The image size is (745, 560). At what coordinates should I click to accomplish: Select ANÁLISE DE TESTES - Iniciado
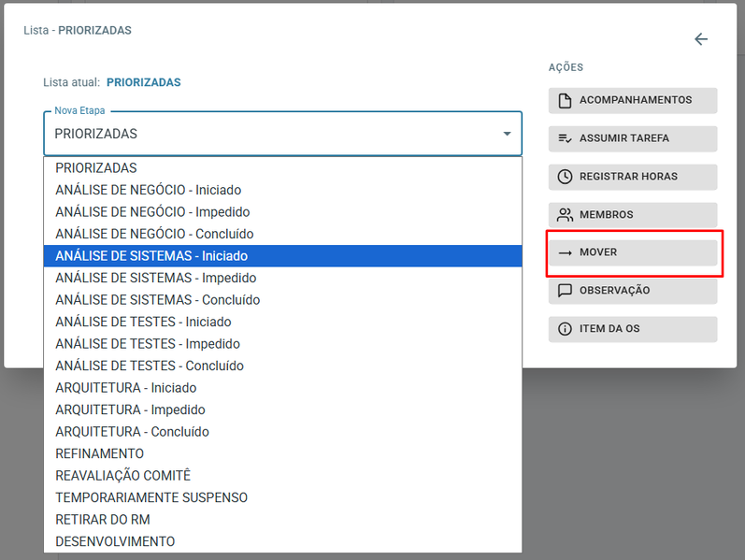[282, 322]
